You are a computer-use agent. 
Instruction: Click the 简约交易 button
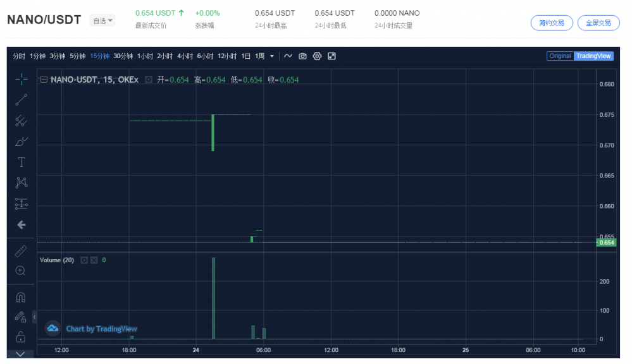(552, 23)
